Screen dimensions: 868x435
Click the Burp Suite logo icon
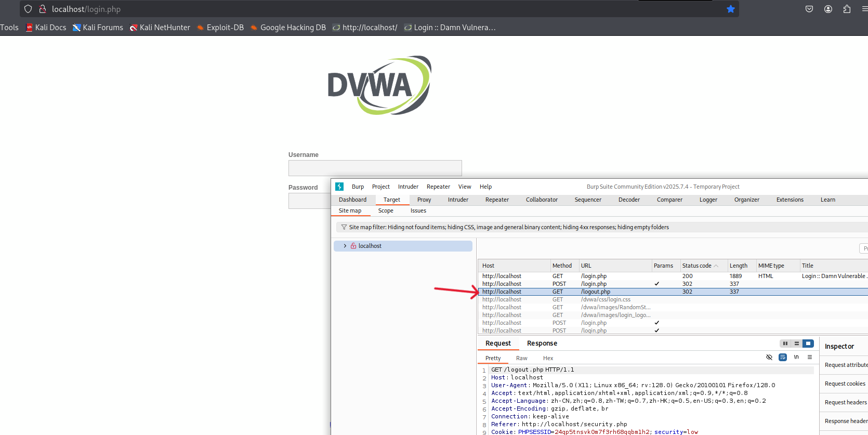[x=339, y=187]
